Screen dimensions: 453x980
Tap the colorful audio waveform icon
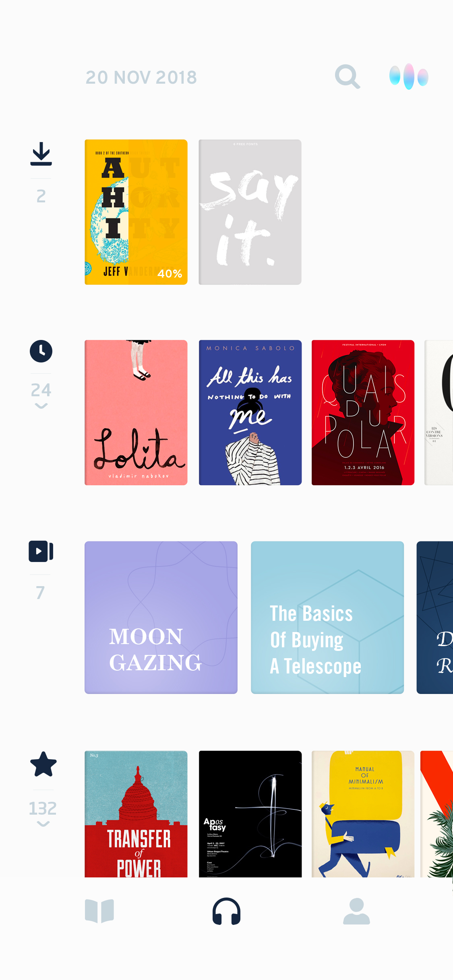point(409,76)
